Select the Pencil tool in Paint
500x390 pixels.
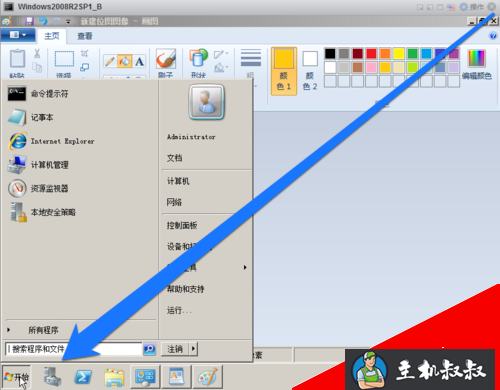coord(110,61)
